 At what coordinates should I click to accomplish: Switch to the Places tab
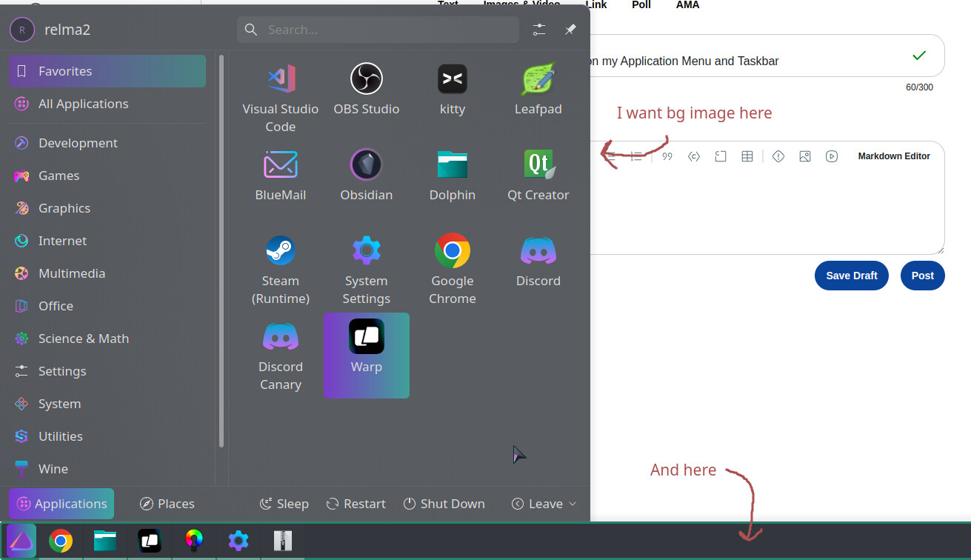pyautogui.click(x=167, y=504)
